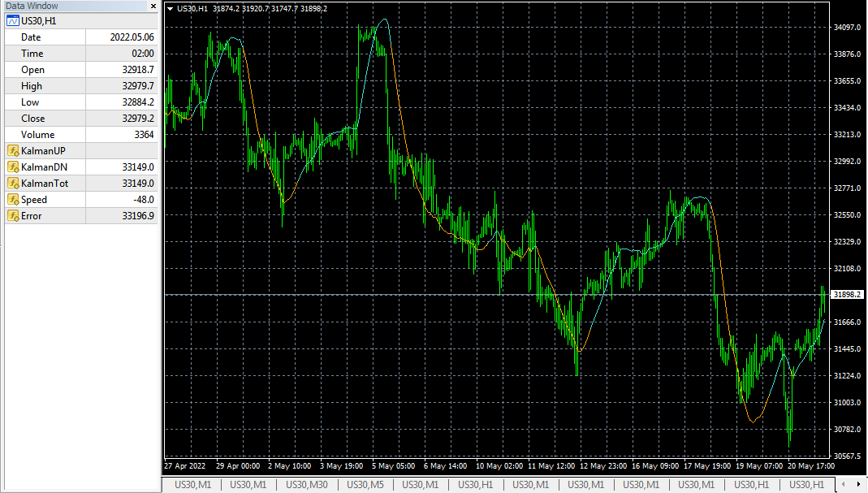This screenshot has width=868, height=493.
Task: Select the Open value 32918.7
Action: (x=138, y=70)
